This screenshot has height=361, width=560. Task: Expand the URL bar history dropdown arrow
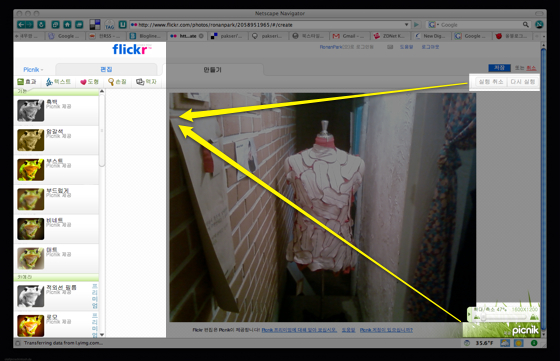tap(406, 25)
